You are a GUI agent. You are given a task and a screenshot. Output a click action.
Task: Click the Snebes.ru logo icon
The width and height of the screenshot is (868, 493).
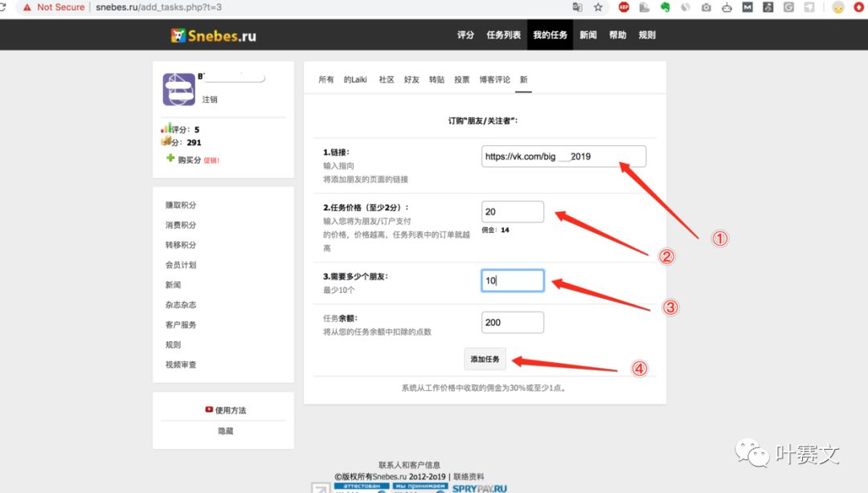(x=178, y=35)
